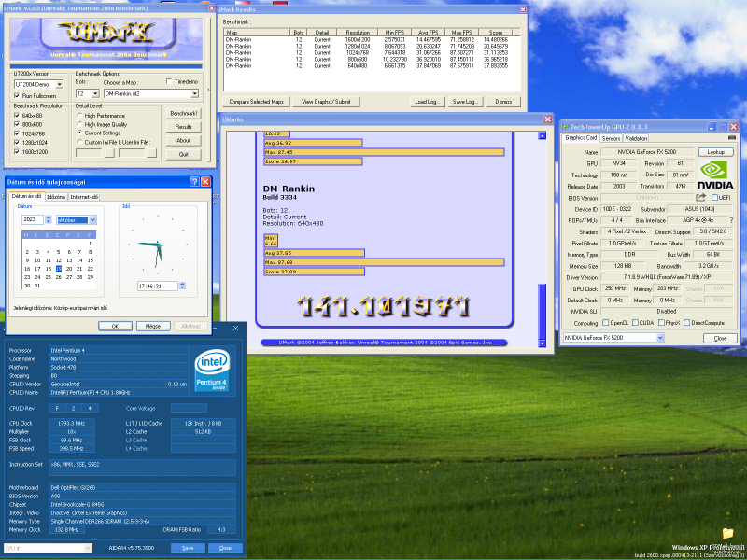Click the Intel Pentium 4 logo
Viewport: 747px width, 560px height.
pos(212,371)
